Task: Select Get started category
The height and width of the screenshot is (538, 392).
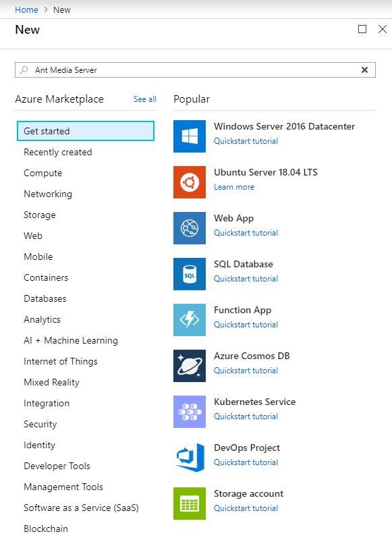Action: click(x=86, y=131)
